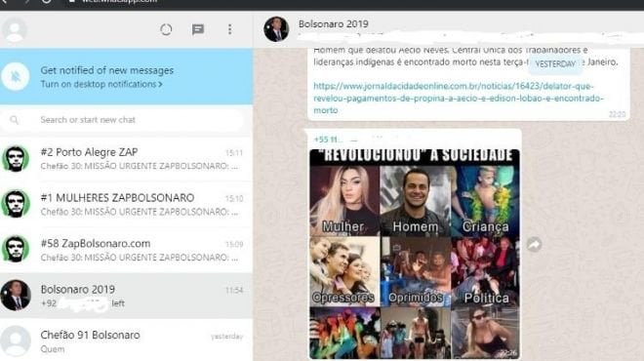Screen dimensions: 644x361
Task: Click default avatar of Chefão 91 Bolsonaro
Action: 16,341
